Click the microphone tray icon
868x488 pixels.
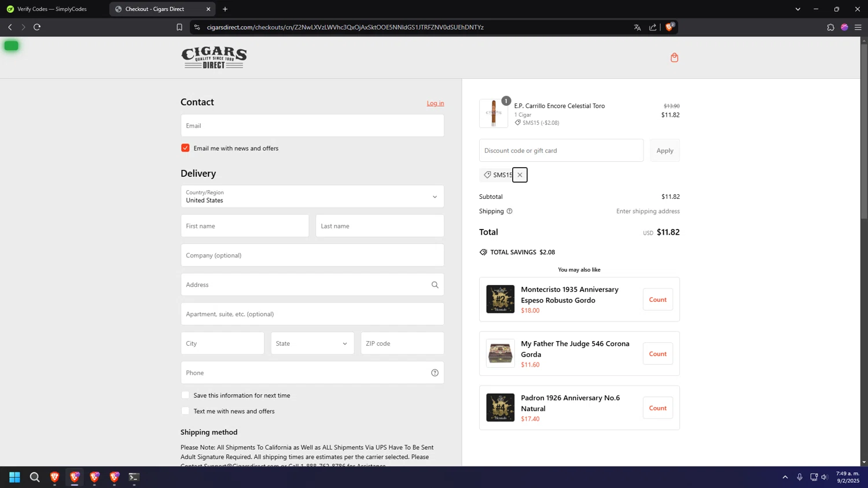800,477
